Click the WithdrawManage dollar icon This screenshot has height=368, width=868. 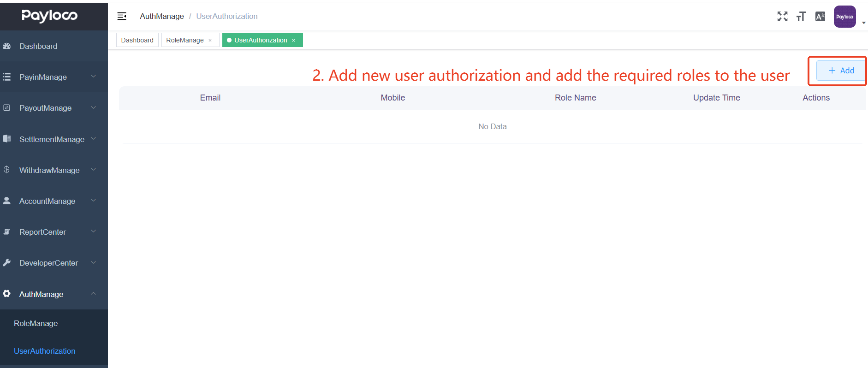click(x=7, y=170)
